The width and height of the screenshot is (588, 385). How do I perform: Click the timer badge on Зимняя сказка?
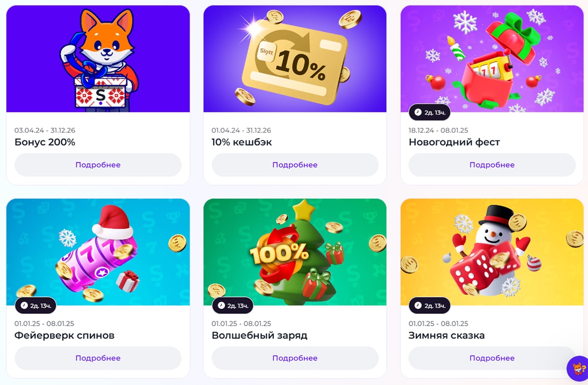[x=430, y=306]
